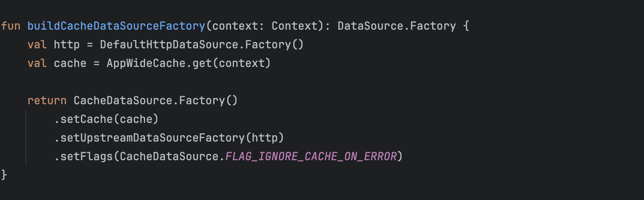The height and width of the screenshot is (200, 644).
Task: Click DefaultHttpDataSource class reference
Action: tap(169, 44)
